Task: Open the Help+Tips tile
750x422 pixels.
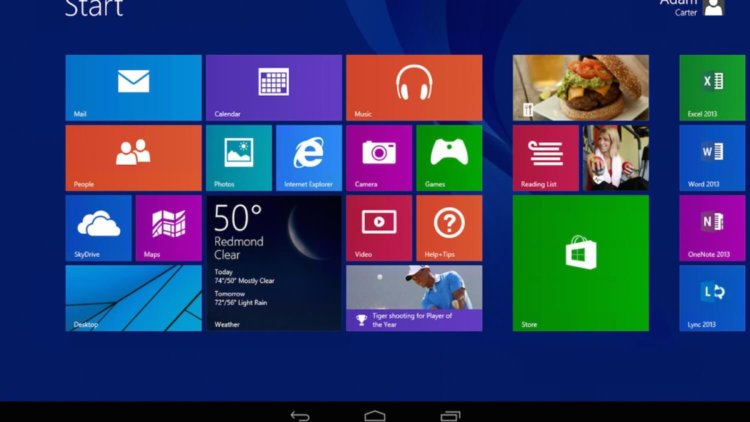Action: pyautogui.click(x=448, y=228)
